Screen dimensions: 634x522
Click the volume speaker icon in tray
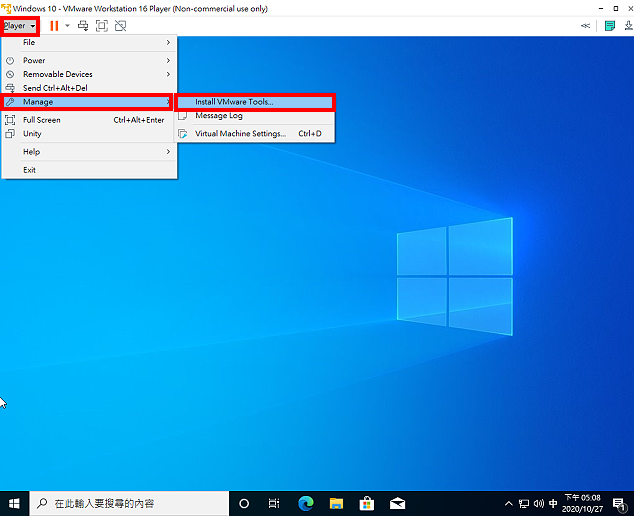coord(539,504)
